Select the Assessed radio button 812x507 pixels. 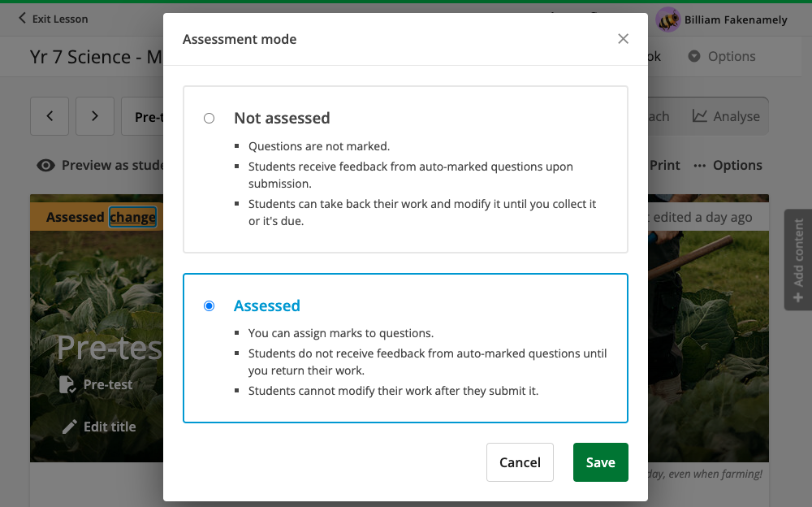209,305
